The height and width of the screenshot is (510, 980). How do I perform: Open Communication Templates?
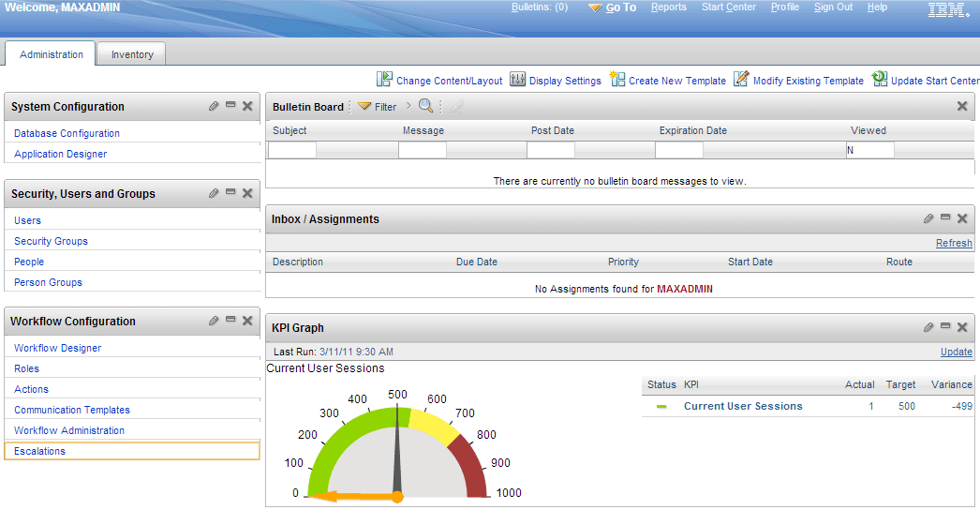72,410
